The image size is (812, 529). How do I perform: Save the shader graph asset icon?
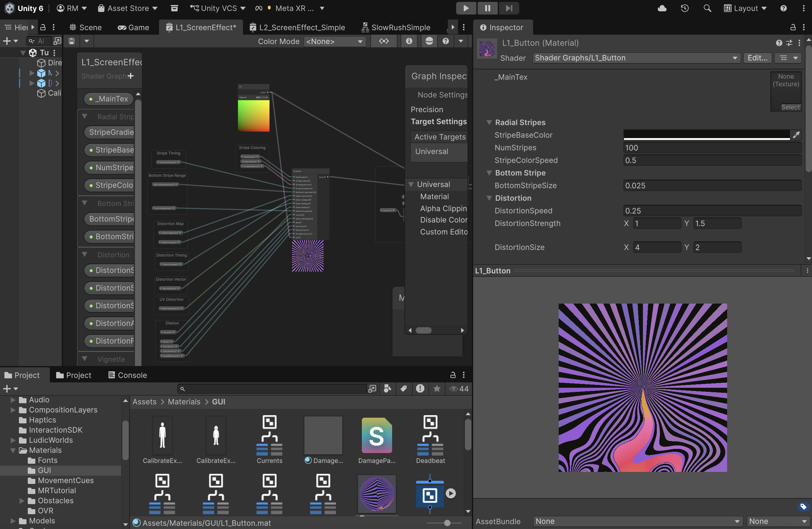(71, 41)
